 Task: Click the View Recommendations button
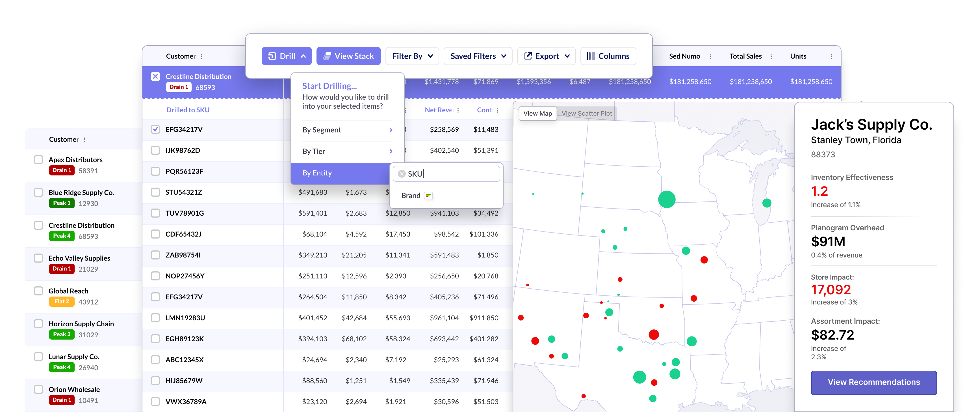pyautogui.click(x=873, y=382)
